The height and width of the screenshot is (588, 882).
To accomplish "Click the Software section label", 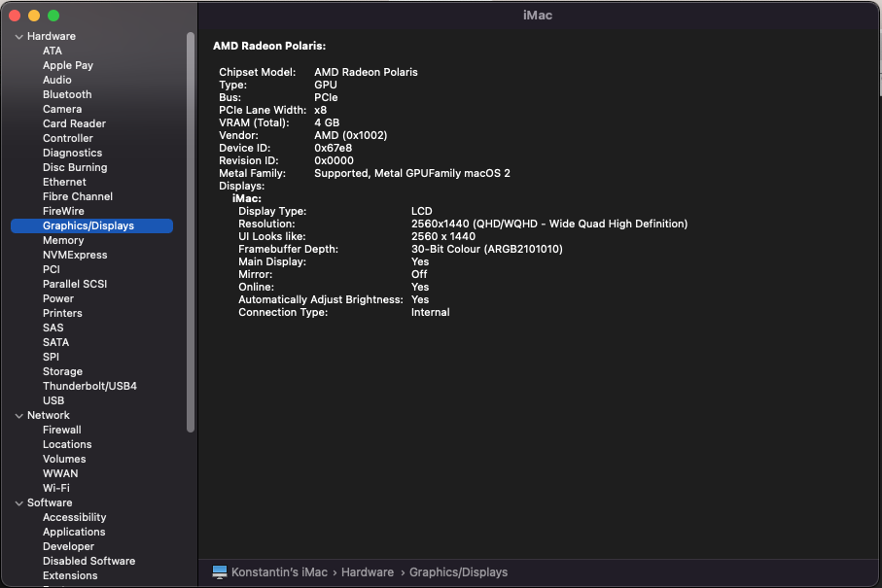I will point(50,503).
